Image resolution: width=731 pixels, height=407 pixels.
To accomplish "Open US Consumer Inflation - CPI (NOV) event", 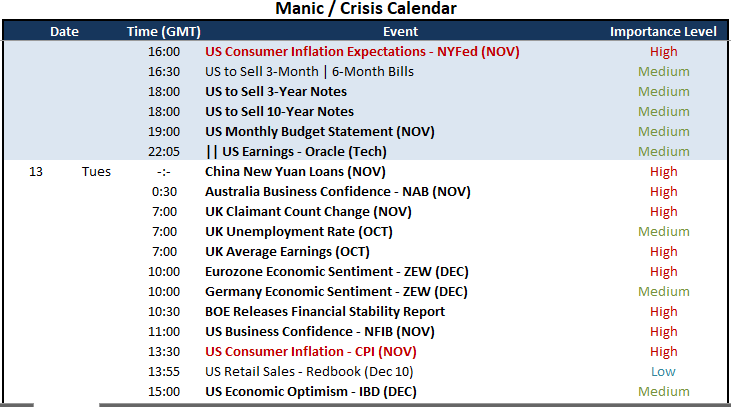I will tap(310, 352).
